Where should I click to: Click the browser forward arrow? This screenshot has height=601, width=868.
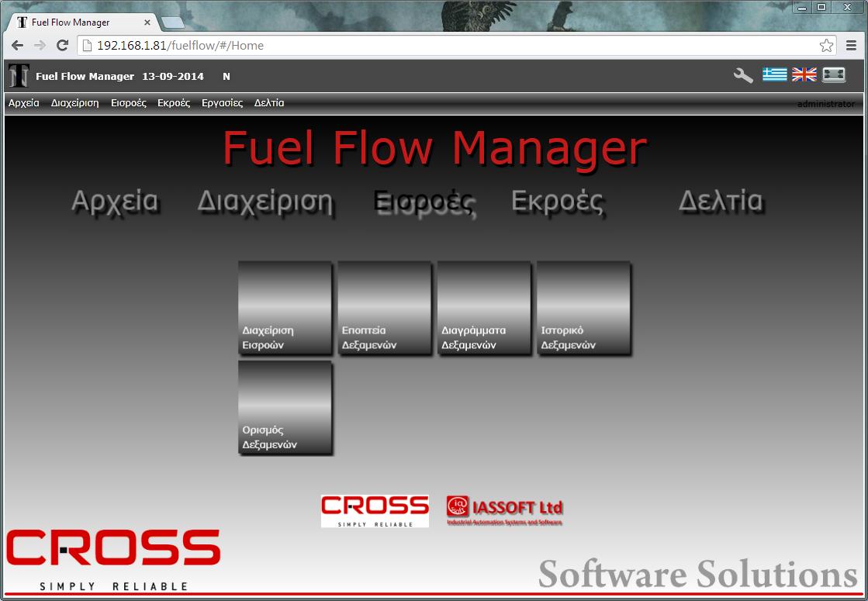tap(40, 46)
